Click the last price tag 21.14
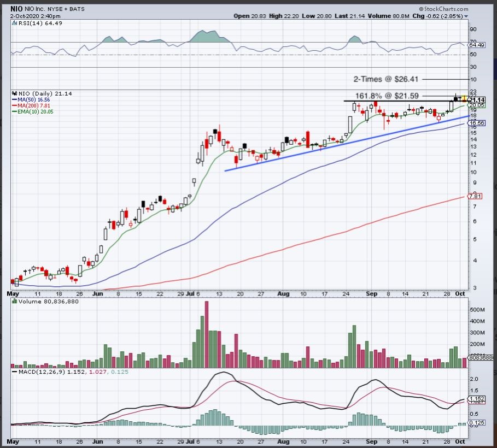 click(x=476, y=100)
